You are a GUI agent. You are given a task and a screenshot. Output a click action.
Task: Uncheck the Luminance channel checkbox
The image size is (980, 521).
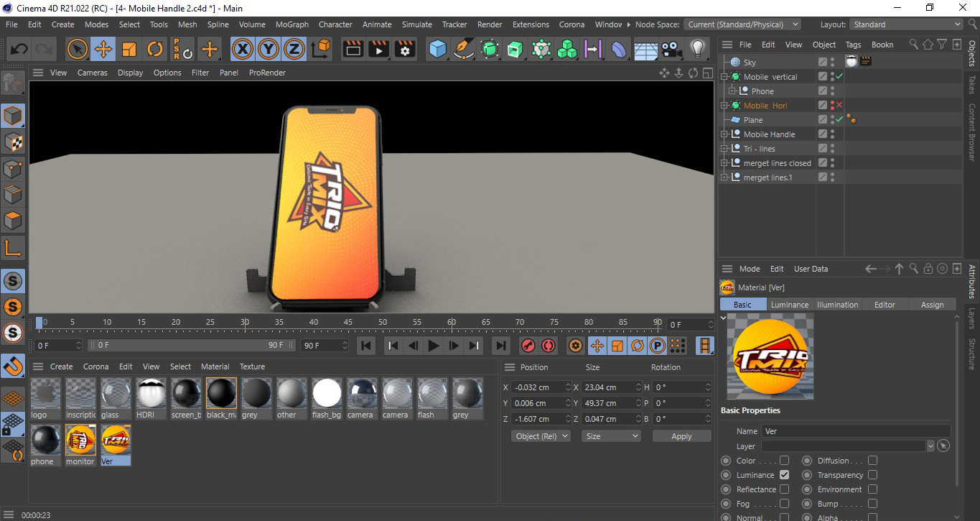tap(784, 475)
